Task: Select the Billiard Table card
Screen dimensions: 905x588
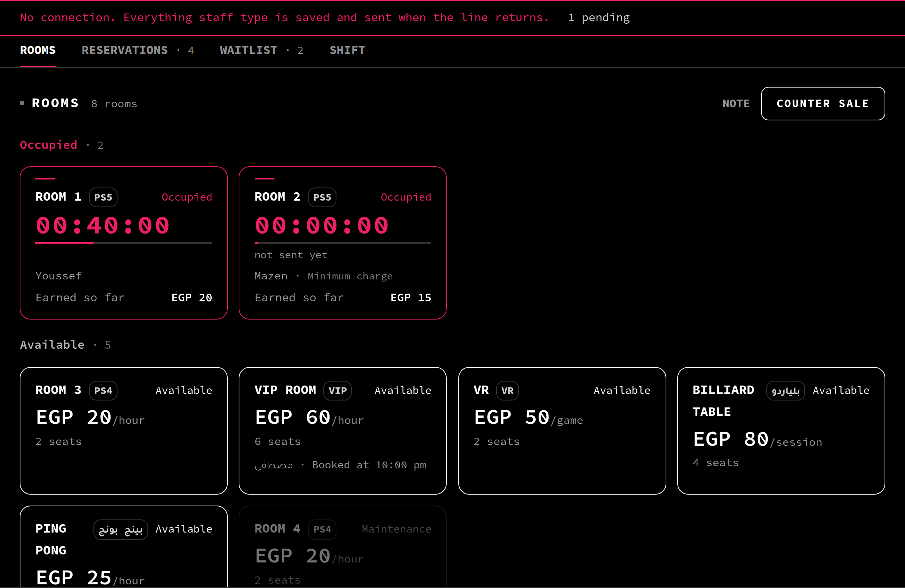Action: [x=781, y=430]
